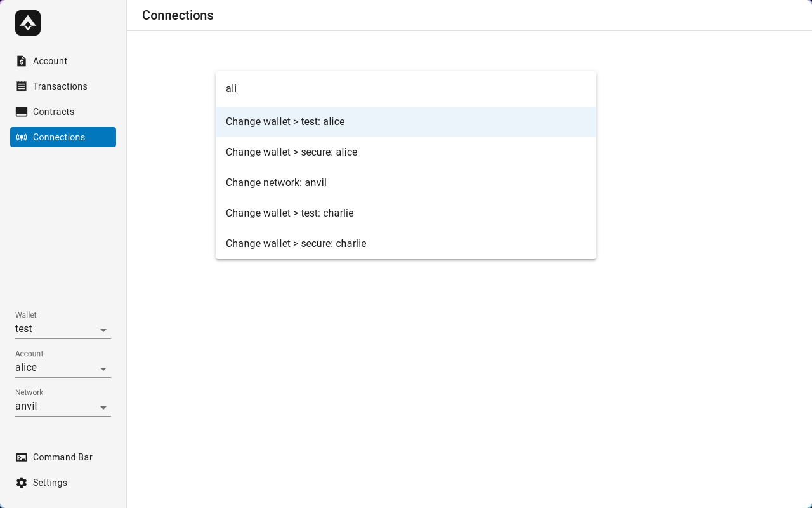Click the Command Bar terminal icon
Screen dimensions: 812x508
tap(22, 457)
